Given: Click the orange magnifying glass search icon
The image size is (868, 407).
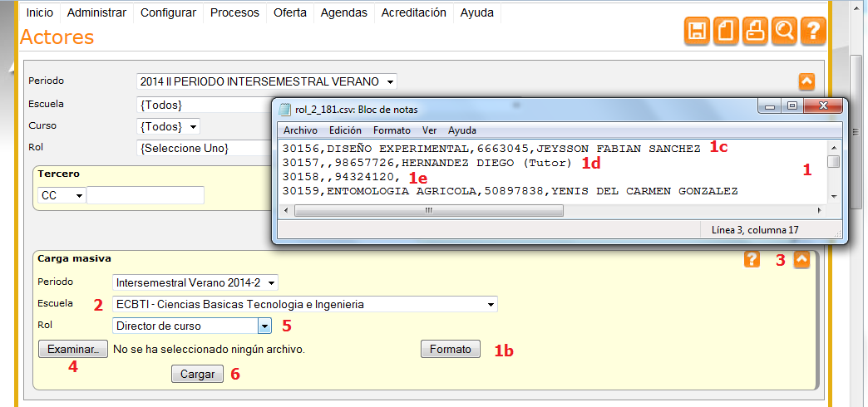Looking at the screenshot, I should [783, 31].
